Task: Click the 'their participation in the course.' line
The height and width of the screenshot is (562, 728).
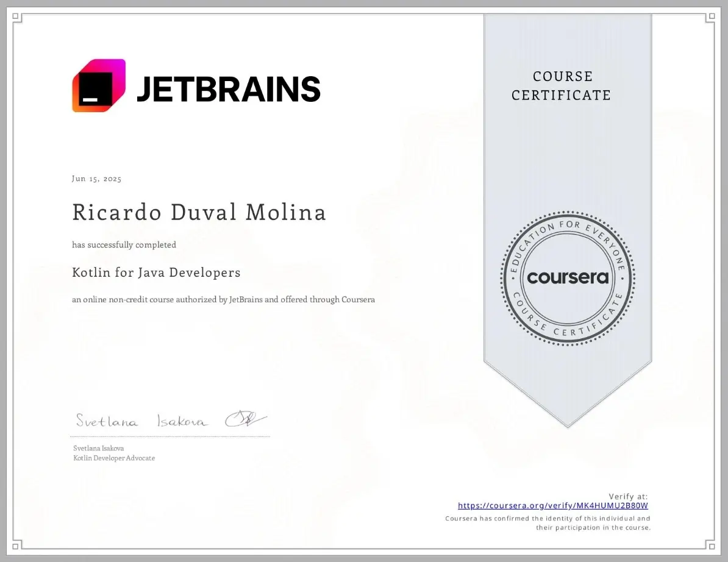Action: 593,528
